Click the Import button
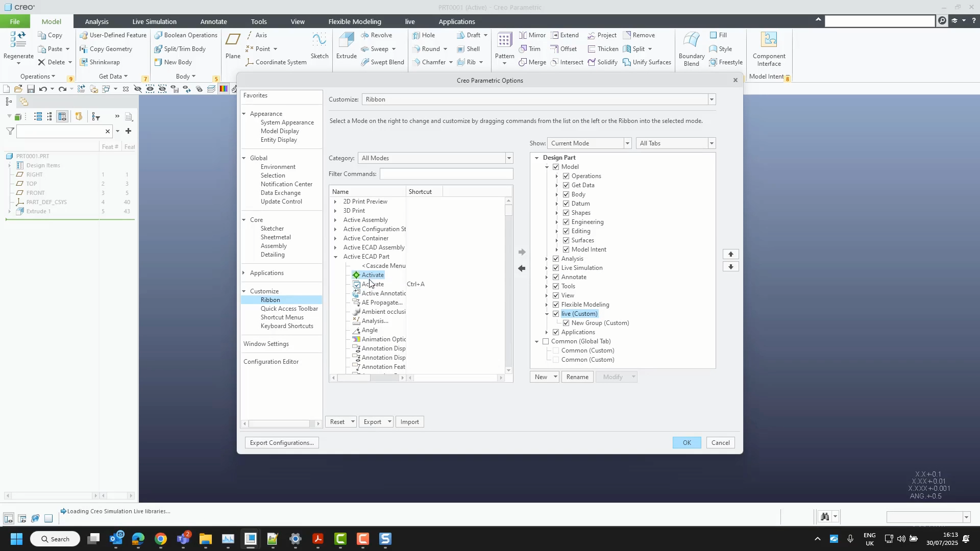Viewport: 980px width, 551px height. (410, 422)
